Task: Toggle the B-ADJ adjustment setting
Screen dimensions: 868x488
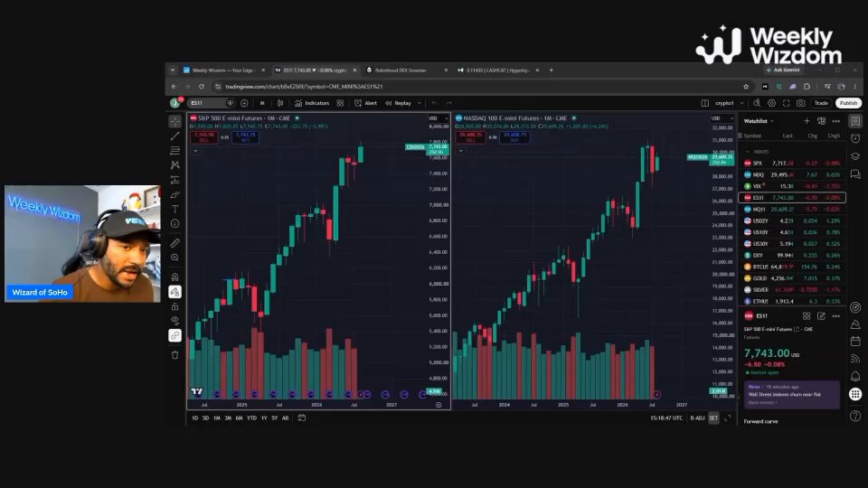Action: tap(697, 418)
